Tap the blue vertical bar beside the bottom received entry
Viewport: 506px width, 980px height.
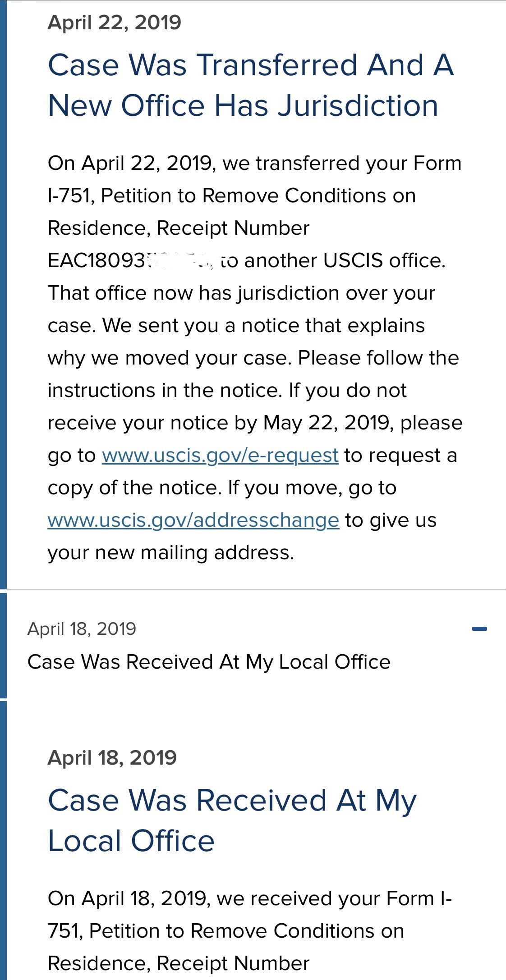[x=3, y=838]
